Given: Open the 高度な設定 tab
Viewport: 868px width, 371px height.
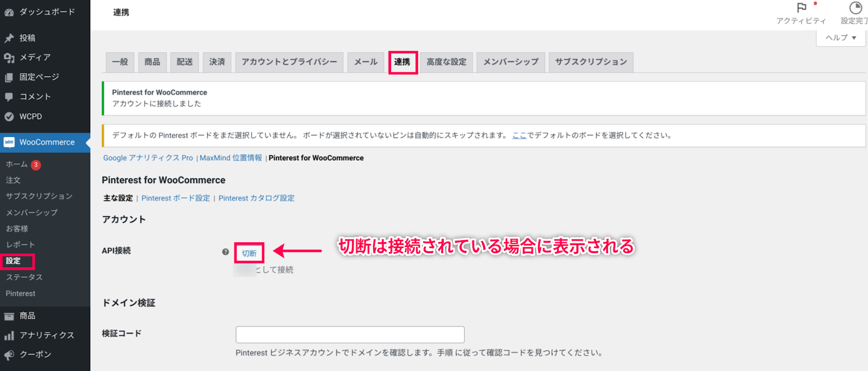Looking at the screenshot, I should click(446, 62).
